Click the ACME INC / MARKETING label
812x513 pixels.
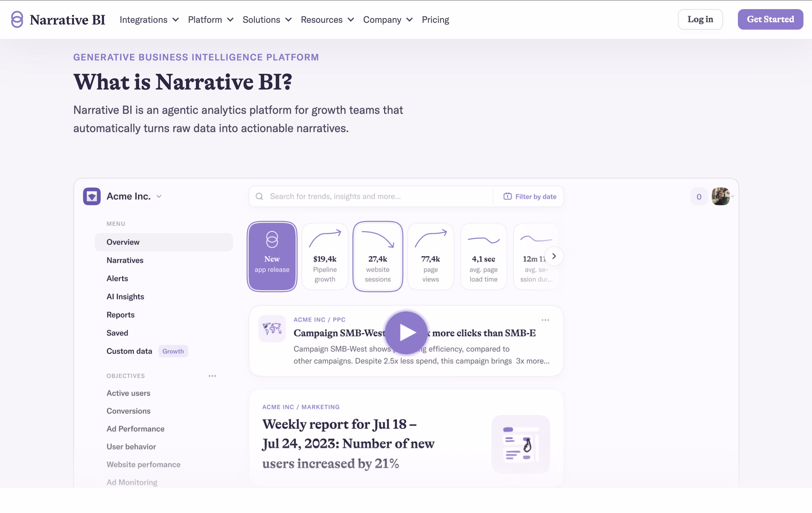(301, 407)
